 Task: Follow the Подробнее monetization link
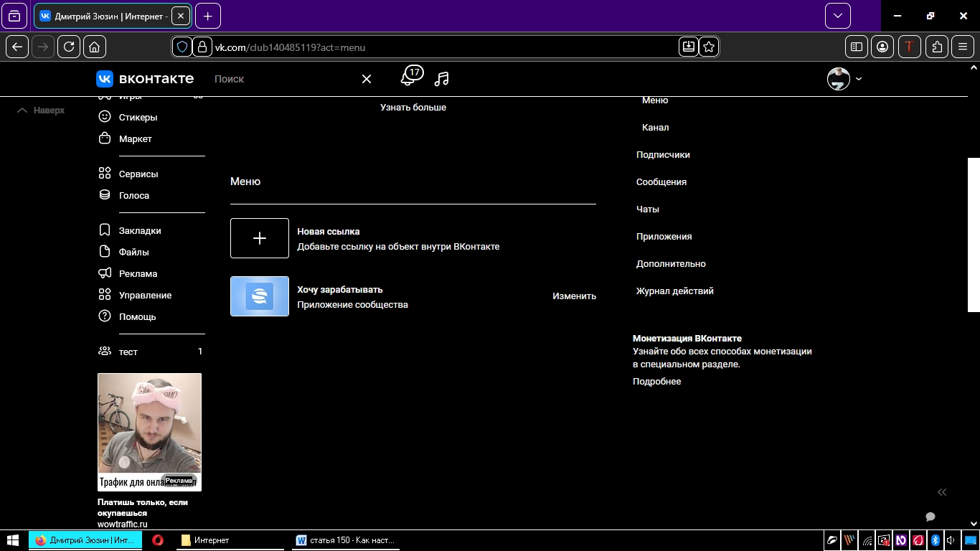[x=656, y=381]
